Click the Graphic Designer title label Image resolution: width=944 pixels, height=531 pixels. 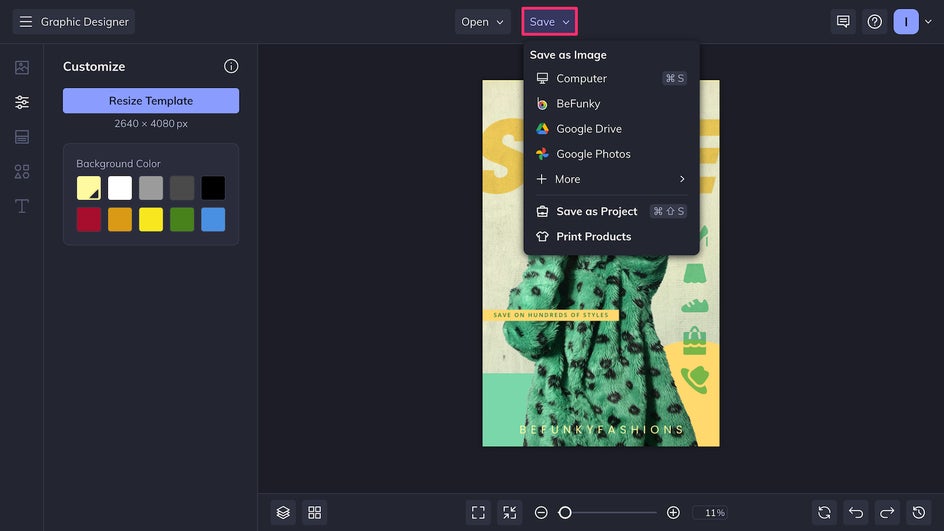coord(84,22)
